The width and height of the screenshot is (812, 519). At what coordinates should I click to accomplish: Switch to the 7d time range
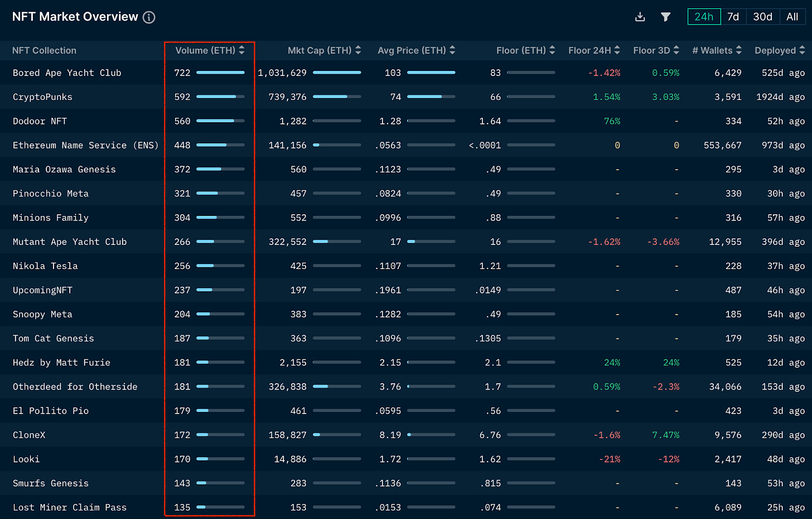(733, 17)
